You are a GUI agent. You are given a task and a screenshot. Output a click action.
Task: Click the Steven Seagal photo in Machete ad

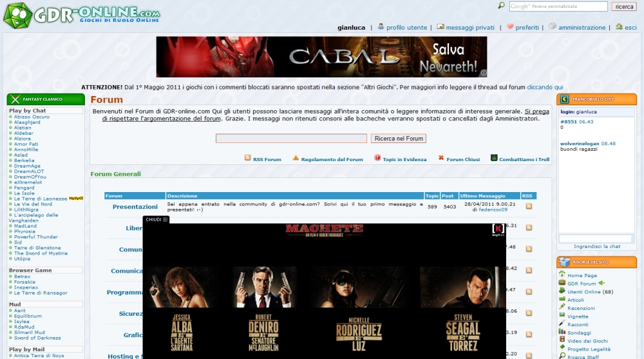pos(462,287)
